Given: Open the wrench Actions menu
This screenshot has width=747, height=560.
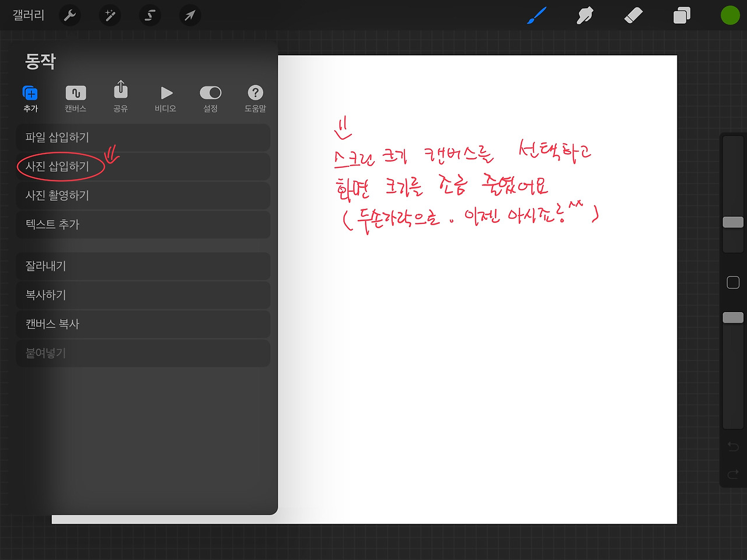Looking at the screenshot, I should coord(70,15).
